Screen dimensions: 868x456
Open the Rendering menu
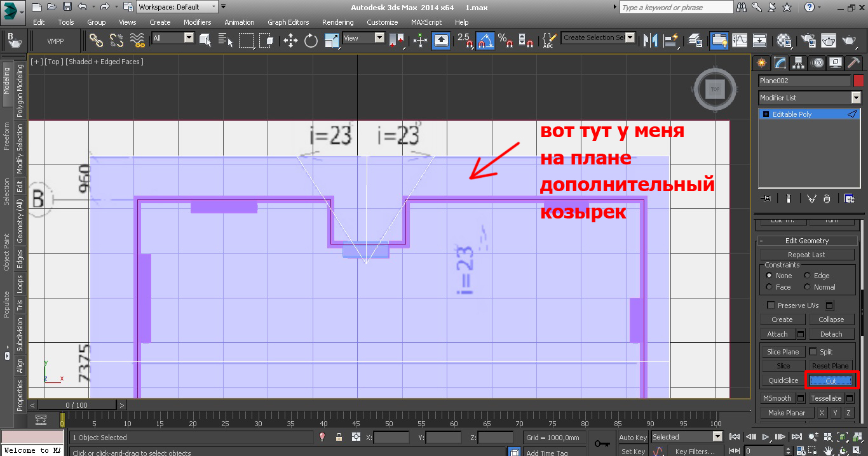pyautogui.click(x=337, y=22)
